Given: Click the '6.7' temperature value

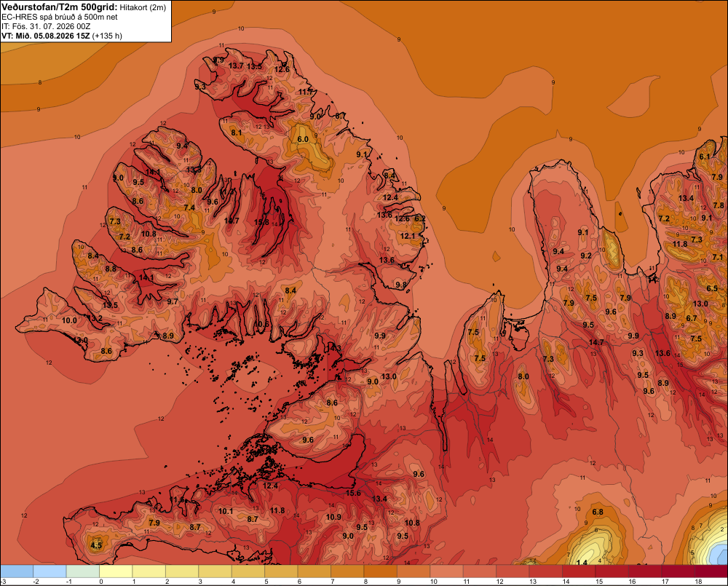Looking at the screenshot, I should click(x=692, y=318).
